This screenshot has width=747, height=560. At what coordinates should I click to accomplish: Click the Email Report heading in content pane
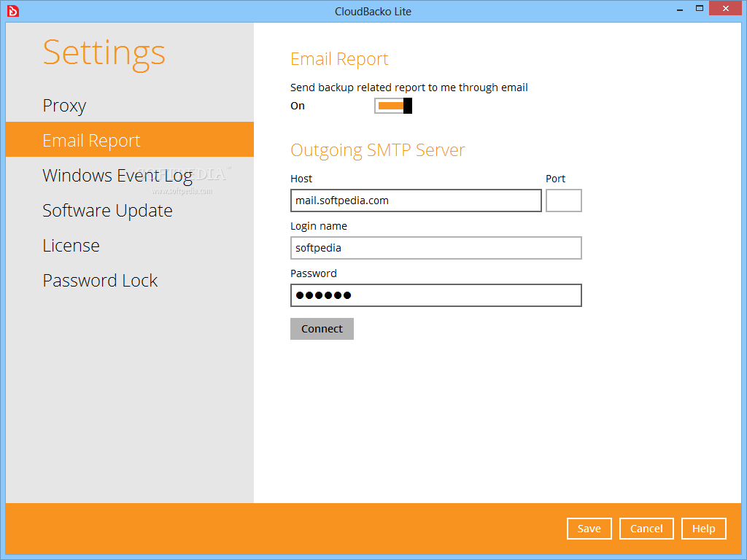pos(339,59)
